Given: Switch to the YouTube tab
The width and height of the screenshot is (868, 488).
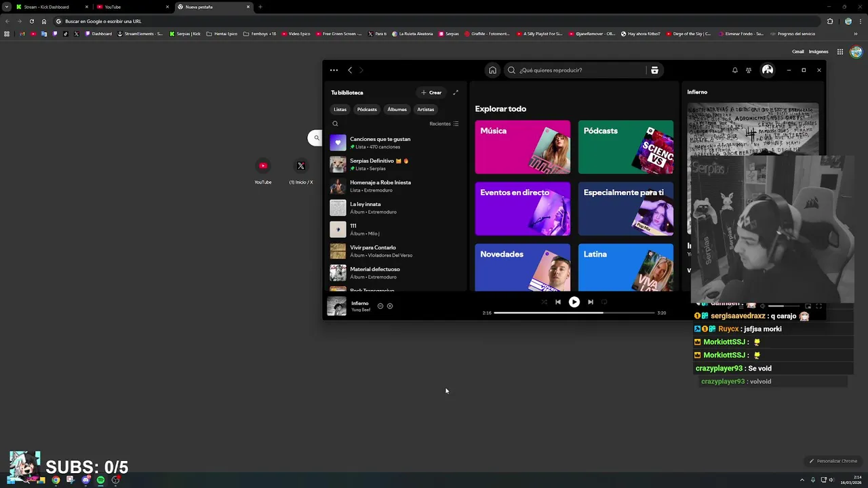Looking at the screenshot, I should (132, 7).
